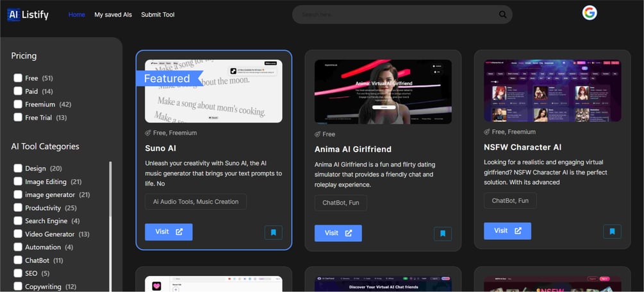This screenshot has height=292, width=644.
Task: Bookmark the Anima AI Girlfriend card
Action: 443,234
